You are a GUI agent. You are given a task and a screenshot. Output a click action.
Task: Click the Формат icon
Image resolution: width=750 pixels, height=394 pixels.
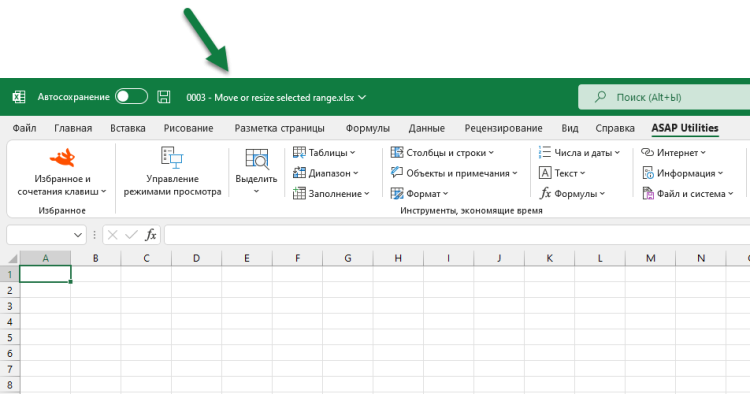point(397,193)
